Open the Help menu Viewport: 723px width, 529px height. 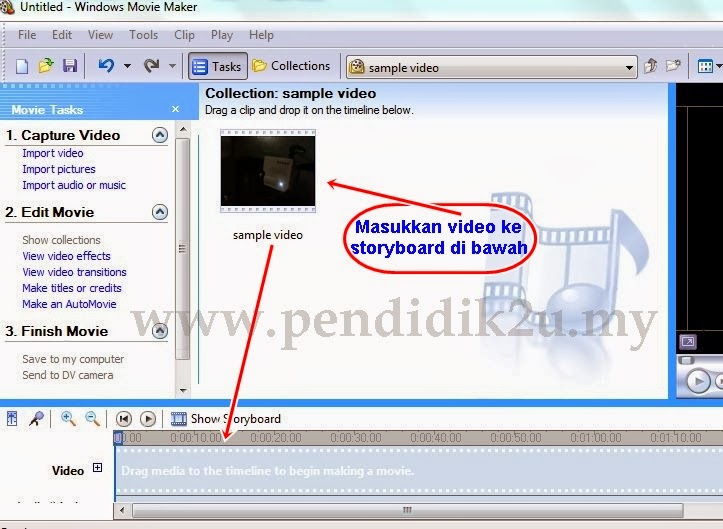(261, 35)
